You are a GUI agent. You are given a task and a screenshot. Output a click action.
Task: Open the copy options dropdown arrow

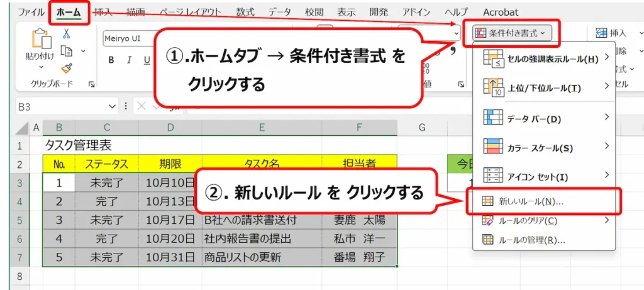tap(83, 51)
